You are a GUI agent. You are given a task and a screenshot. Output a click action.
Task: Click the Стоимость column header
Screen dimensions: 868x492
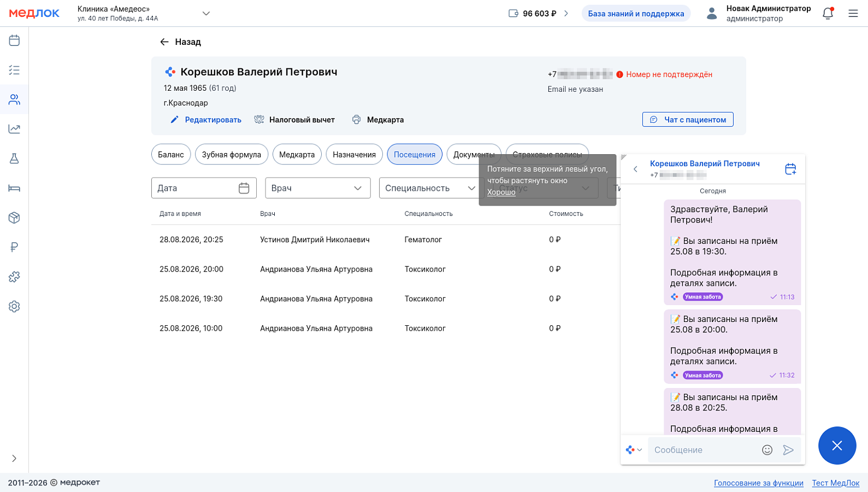click(x=566, y=214)
